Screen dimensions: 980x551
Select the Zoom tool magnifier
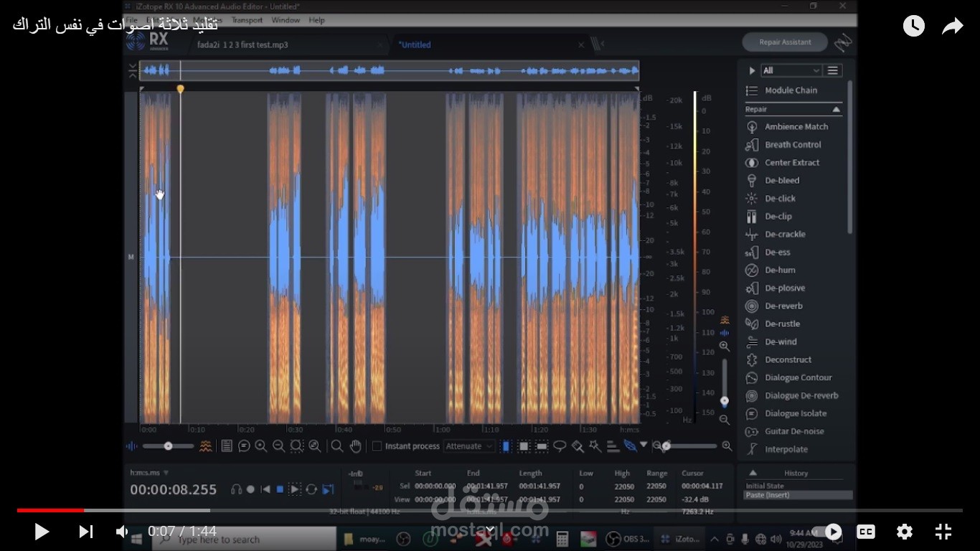(x=337, y=446)
